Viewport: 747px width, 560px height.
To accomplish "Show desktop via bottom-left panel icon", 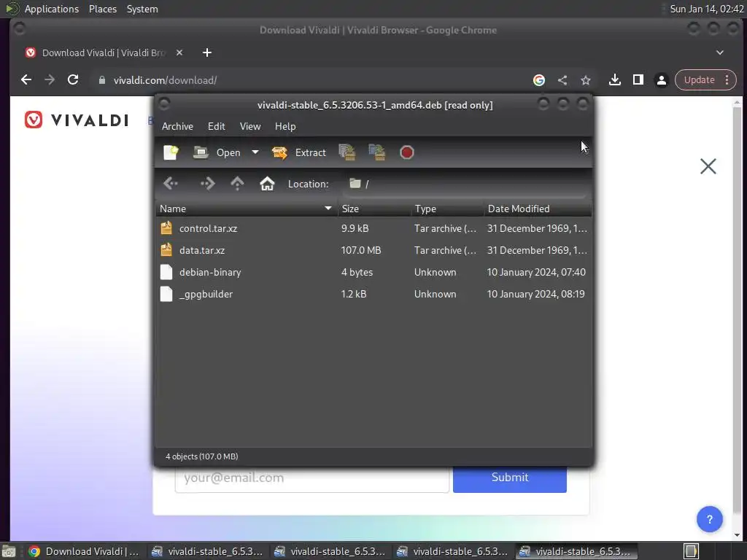I will [9, 551].
